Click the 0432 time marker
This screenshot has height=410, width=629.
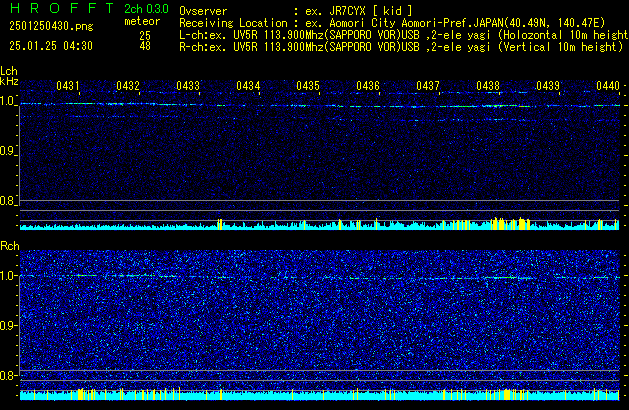pos(128,86)
